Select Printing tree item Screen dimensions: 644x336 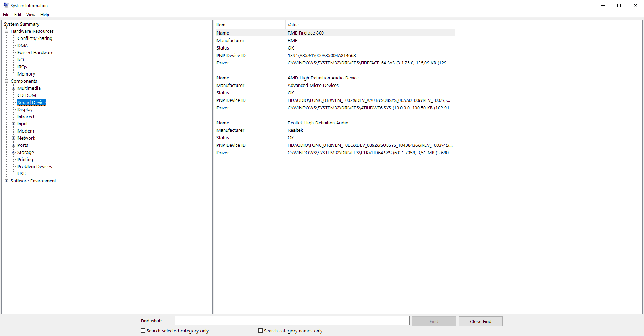point(25,159)
